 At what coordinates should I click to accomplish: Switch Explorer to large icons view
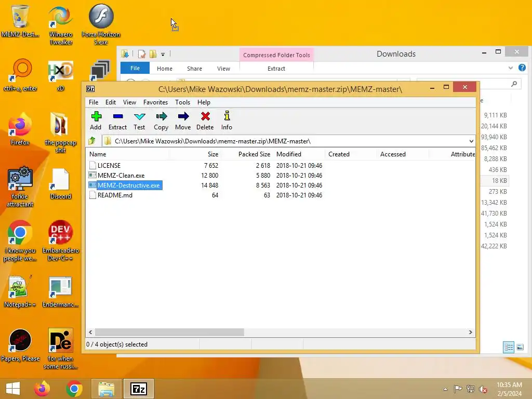pyautogui.click(x=520, y=347)
